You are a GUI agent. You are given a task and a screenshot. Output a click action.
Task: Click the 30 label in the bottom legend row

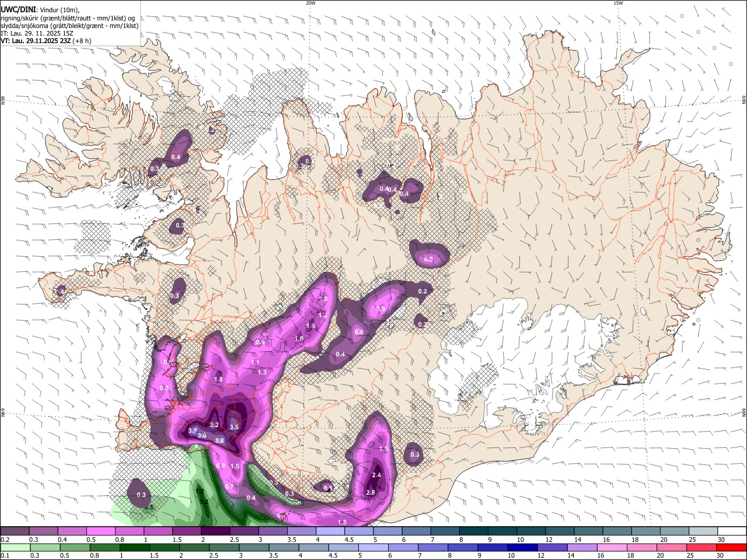pyautogui.click(x=720, y=556)
